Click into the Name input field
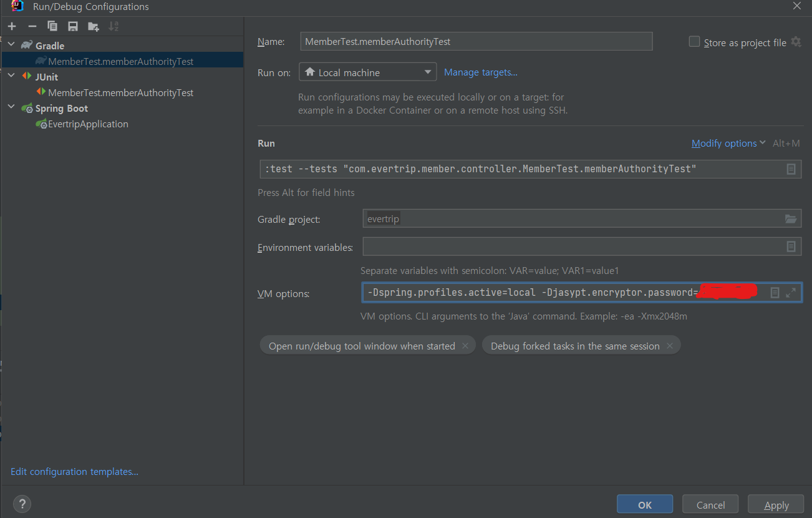Viewport: 812px width, 518px height. click(476, 41)
